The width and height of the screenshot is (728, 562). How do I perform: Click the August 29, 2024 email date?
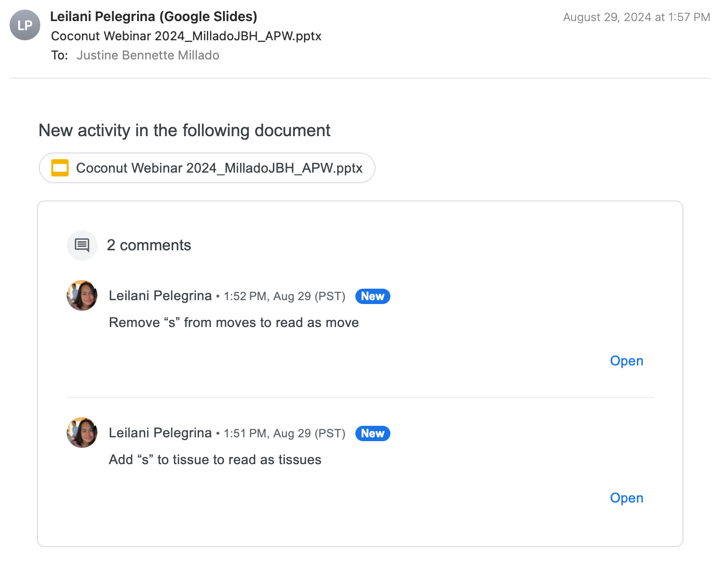pyautogui.click(x=636, y=17)
